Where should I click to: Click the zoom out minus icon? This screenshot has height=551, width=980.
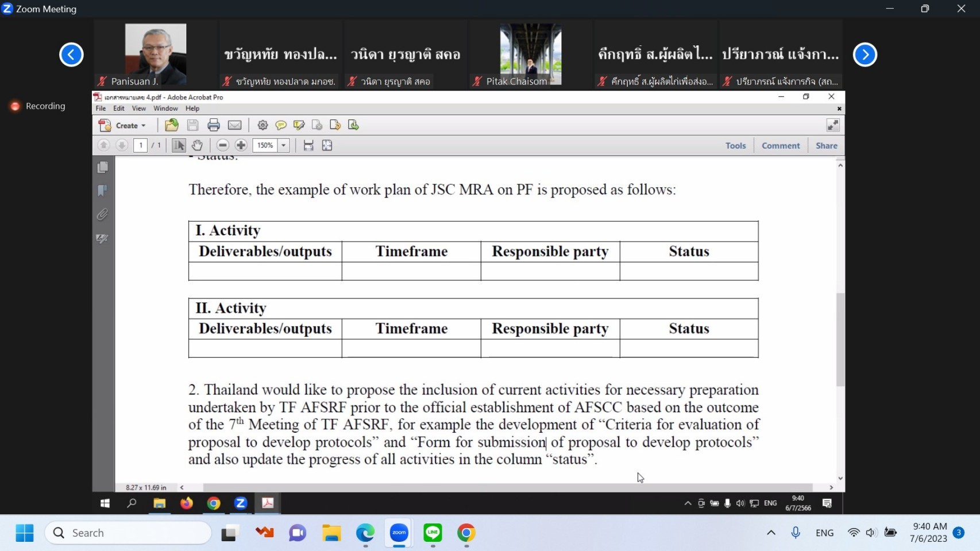pos(223,145)
